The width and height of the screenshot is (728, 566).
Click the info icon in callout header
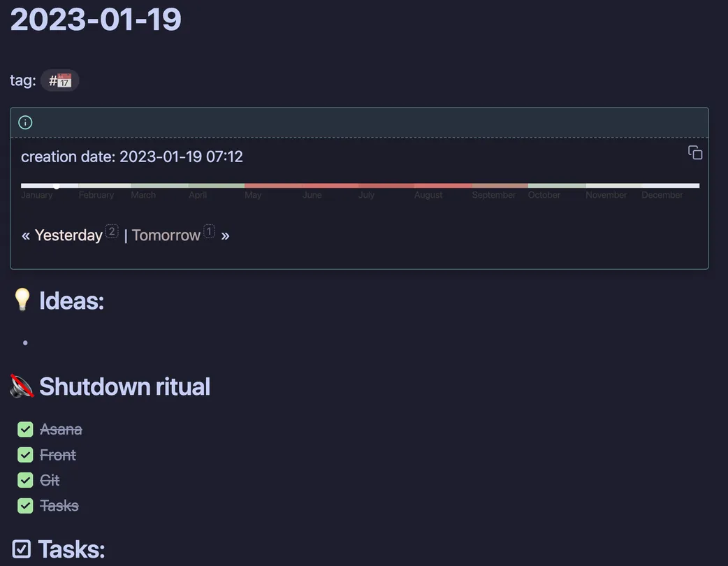tap(26, 123)
